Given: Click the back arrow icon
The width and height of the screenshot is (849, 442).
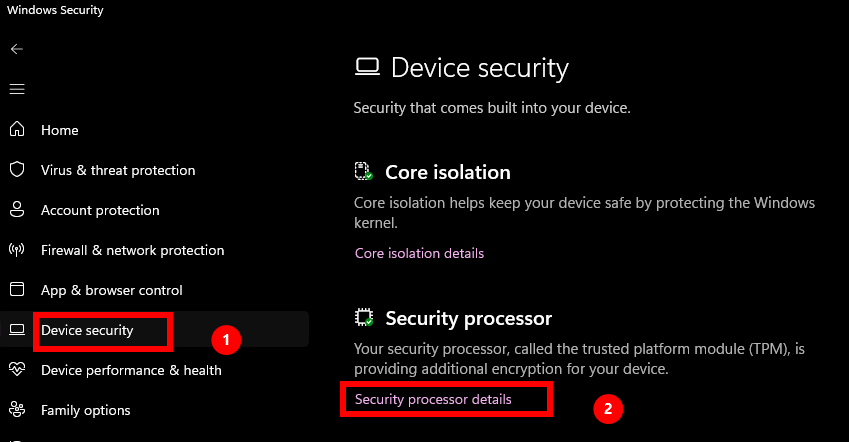Looking at the screenshot, I should 17,49.
